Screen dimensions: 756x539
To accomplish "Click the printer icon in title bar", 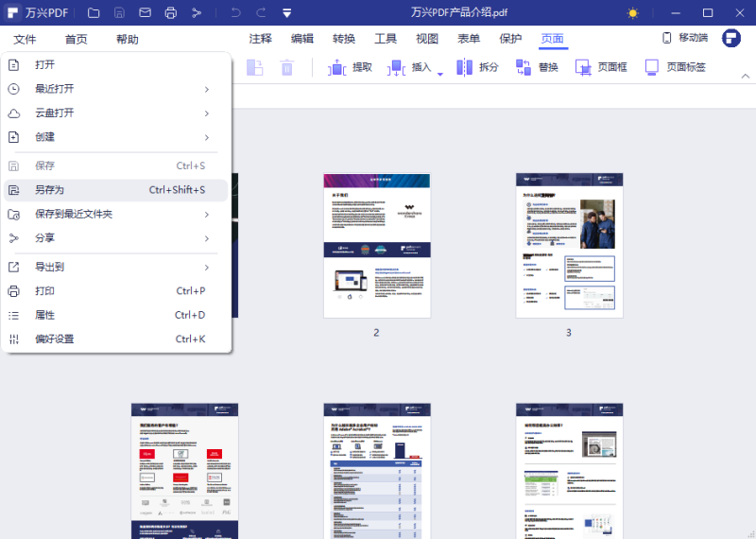I will pyautogui.click(x=170, y=13).
